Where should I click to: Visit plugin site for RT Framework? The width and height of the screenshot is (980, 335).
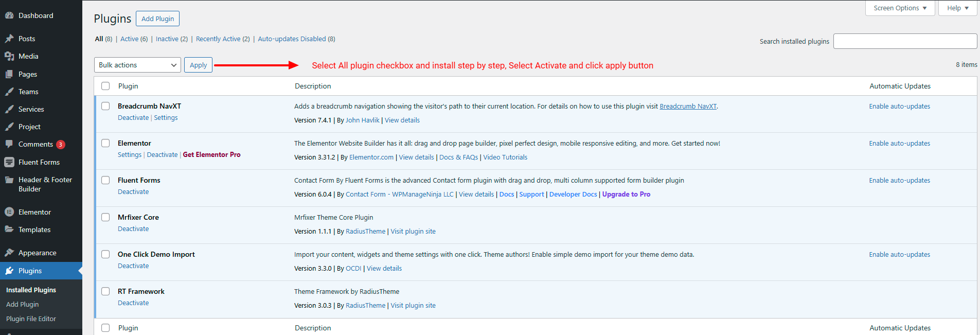point(413,305)
